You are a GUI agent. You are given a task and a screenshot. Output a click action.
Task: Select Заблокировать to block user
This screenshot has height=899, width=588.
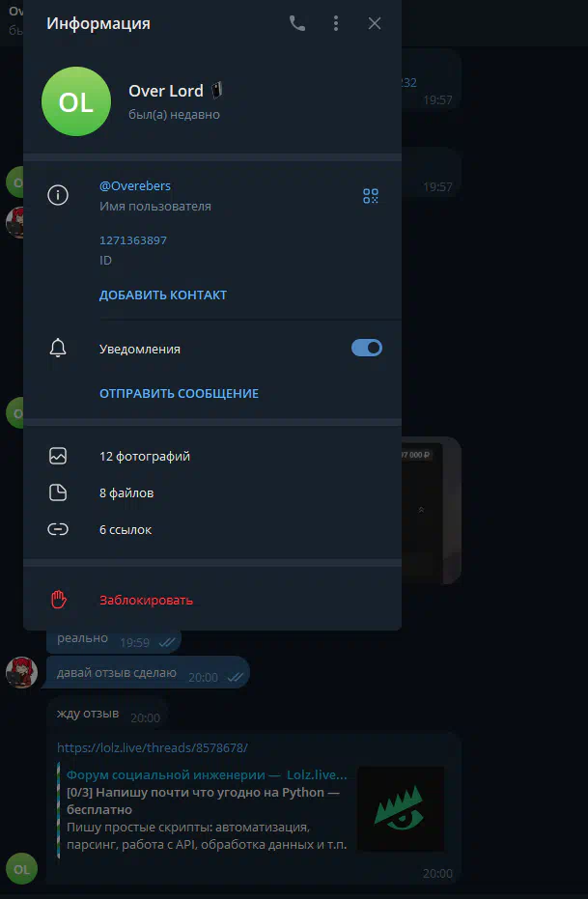click(x=146, y=601)
